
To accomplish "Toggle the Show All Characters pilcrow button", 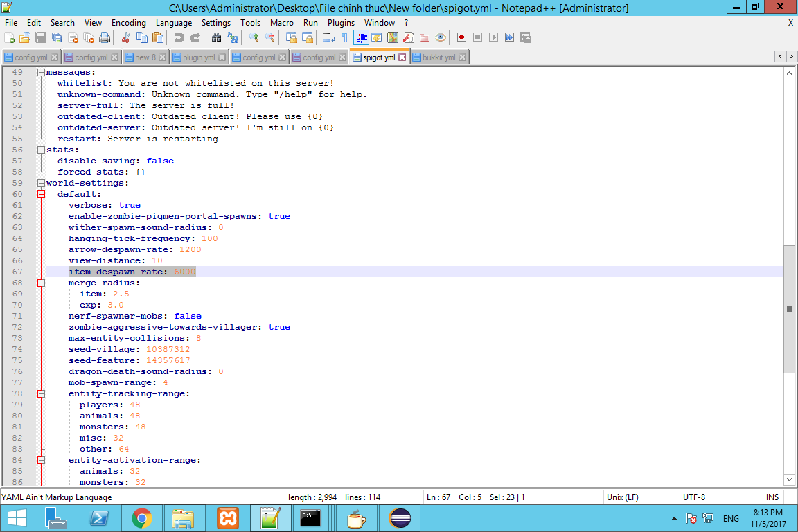I will click(x=344, y=37).
